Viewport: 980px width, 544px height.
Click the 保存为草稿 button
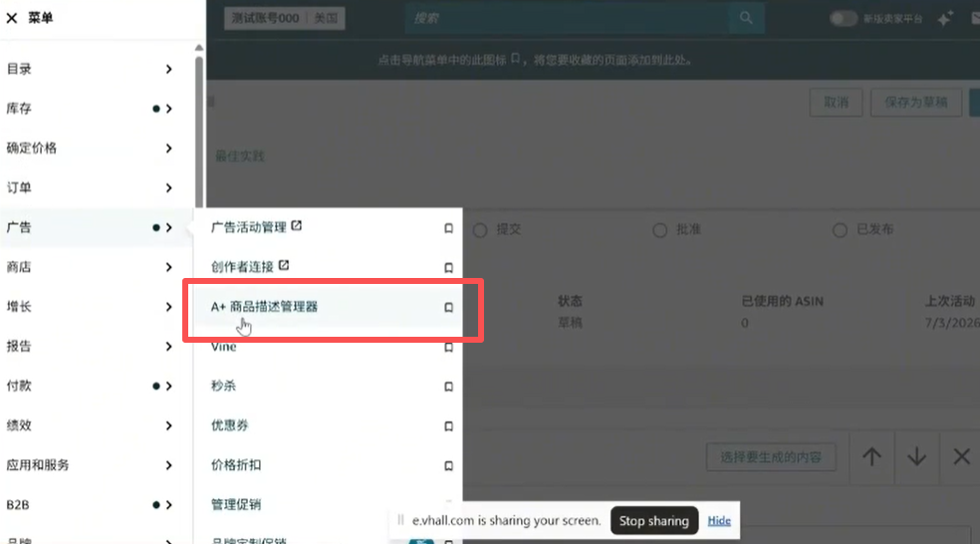[915, 102]
